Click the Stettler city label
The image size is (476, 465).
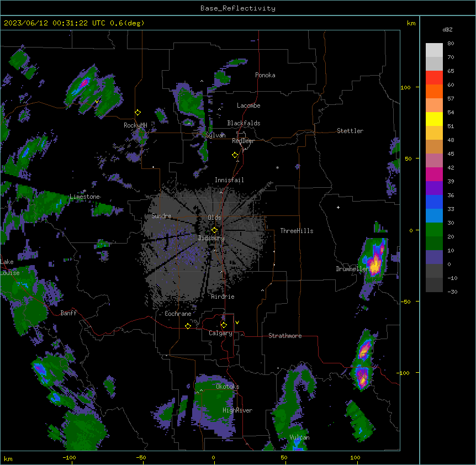tap(350, 131)
